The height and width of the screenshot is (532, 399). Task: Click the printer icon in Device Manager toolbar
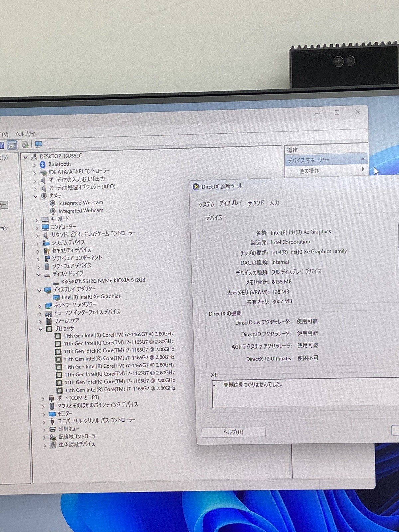pos(25,145)
